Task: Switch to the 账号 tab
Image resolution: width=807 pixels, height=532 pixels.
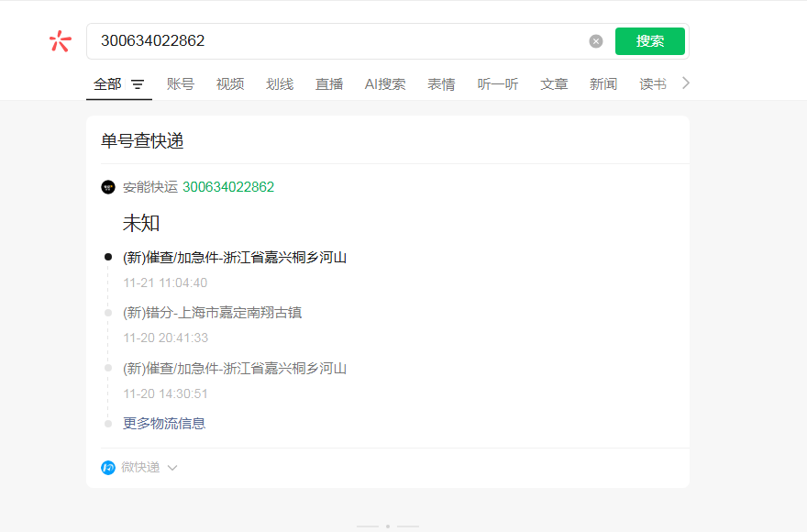Action: click(x=181, y=84)
